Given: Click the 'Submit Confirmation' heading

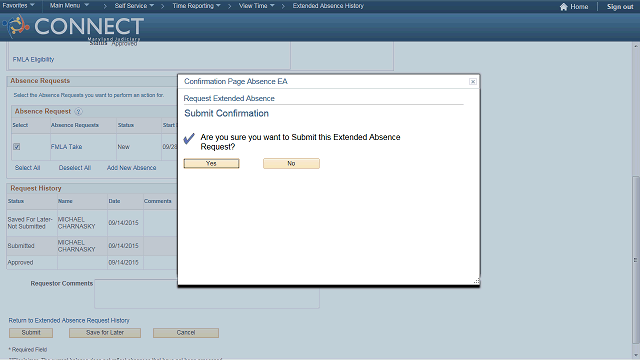Looking at the screenshot, I should [227, 113].
